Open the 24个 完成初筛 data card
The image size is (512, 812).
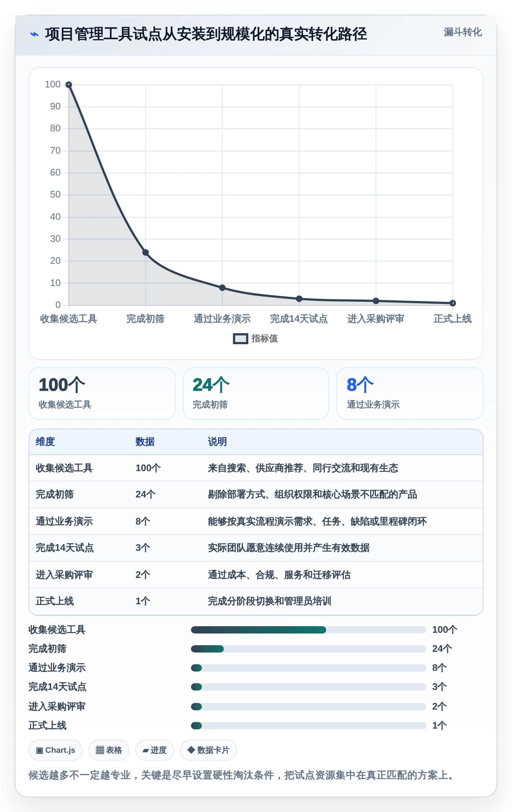tap(256, 394)
